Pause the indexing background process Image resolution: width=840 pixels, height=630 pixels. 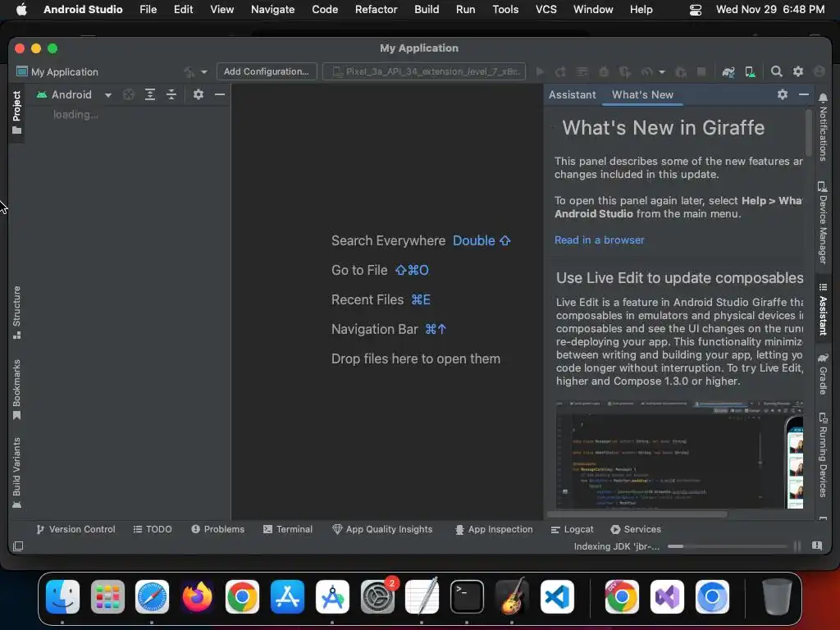click(797, 546)
